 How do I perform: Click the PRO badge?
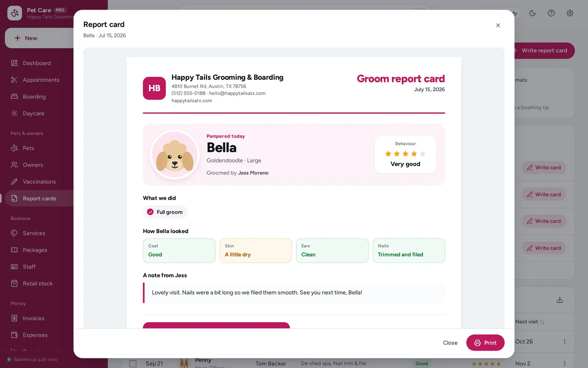point(60,10)
